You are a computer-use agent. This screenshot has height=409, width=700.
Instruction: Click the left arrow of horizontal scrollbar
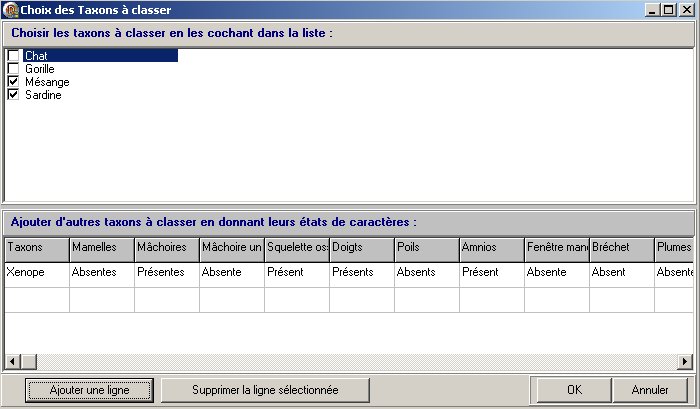[x=12, y=361]
